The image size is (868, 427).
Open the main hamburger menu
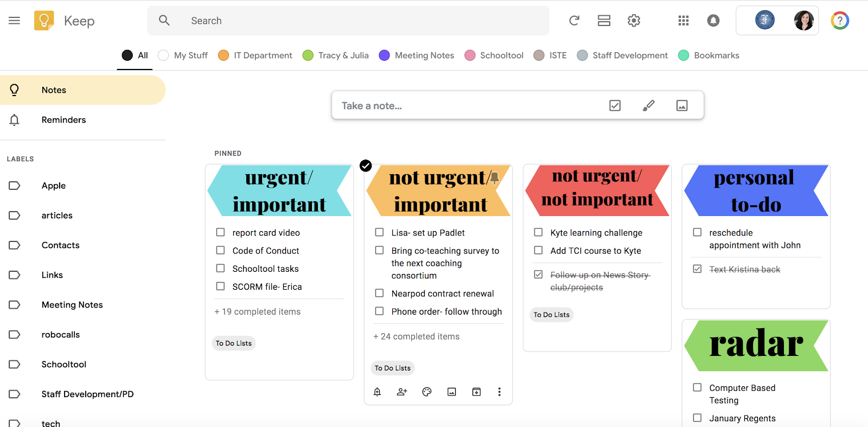(x=14, y=21)
